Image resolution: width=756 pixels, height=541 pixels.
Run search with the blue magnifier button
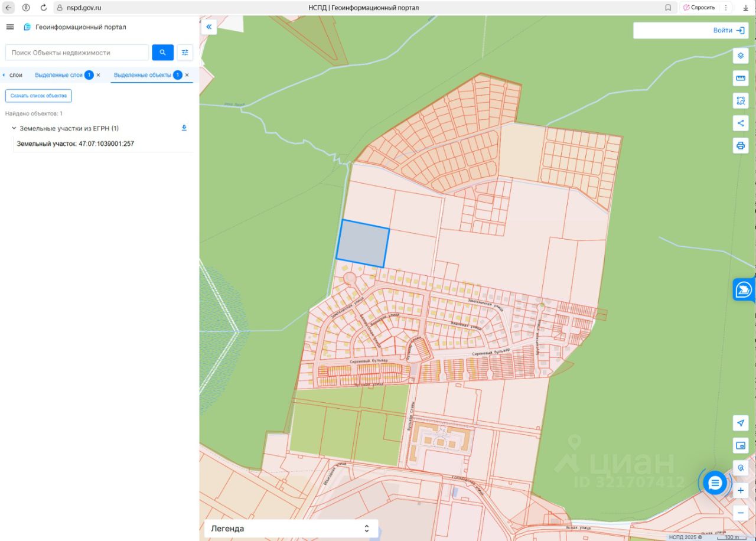(x=162, y=53)
